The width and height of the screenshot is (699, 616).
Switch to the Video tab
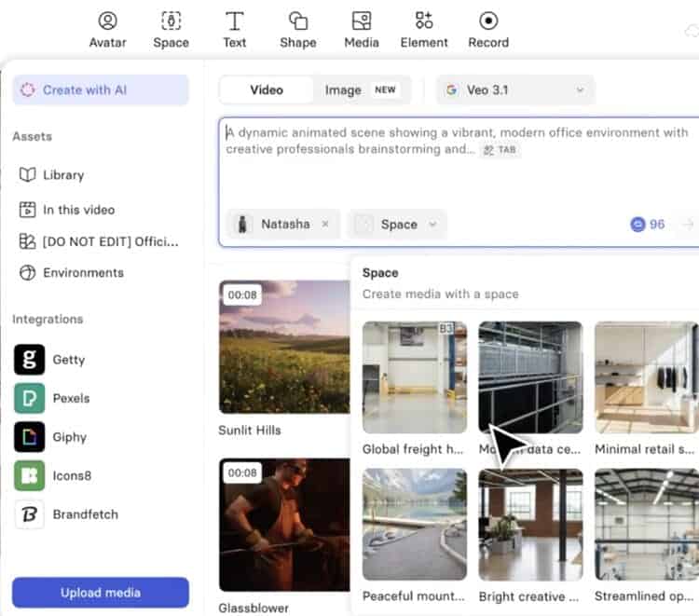267,90
